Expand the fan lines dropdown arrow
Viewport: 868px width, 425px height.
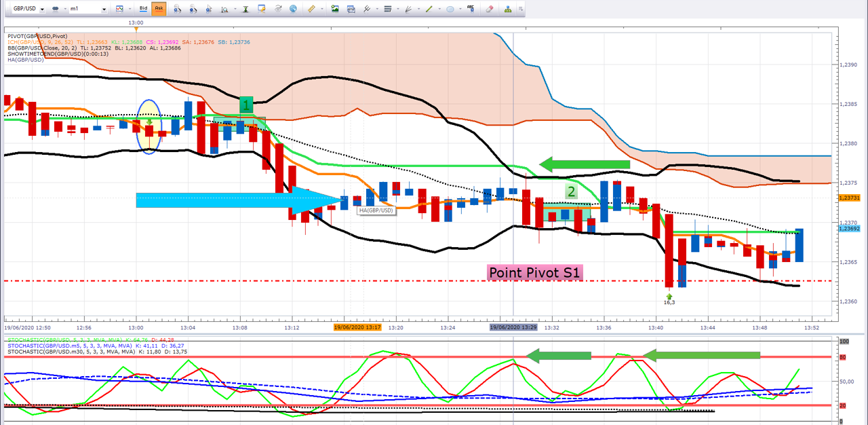(x=418, y=10)
